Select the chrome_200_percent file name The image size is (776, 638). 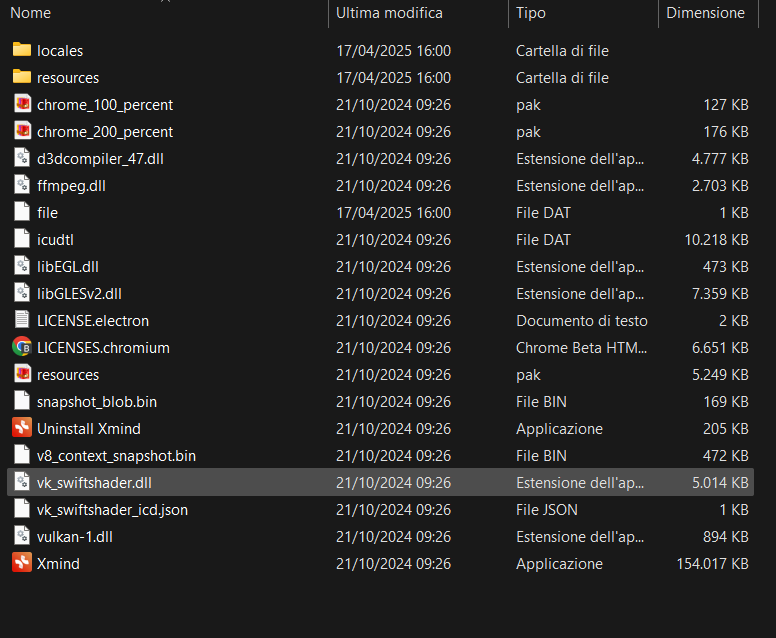point(105,132)
